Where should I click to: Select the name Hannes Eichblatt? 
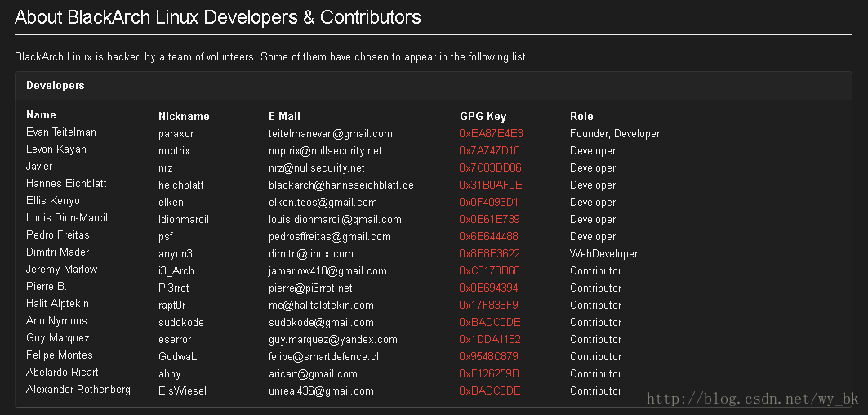click(x=66, y=183)
